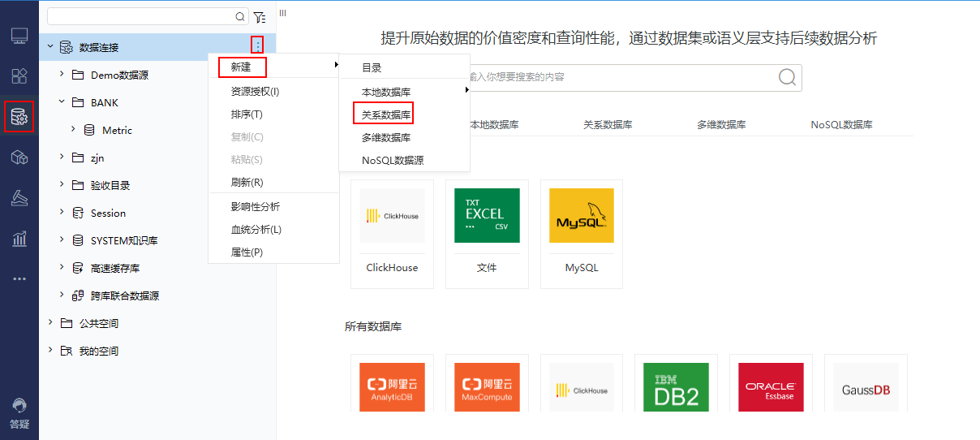Select the 高速缓存库 tree label
Viewport: 980px width, 440px height.
[115, 268]
